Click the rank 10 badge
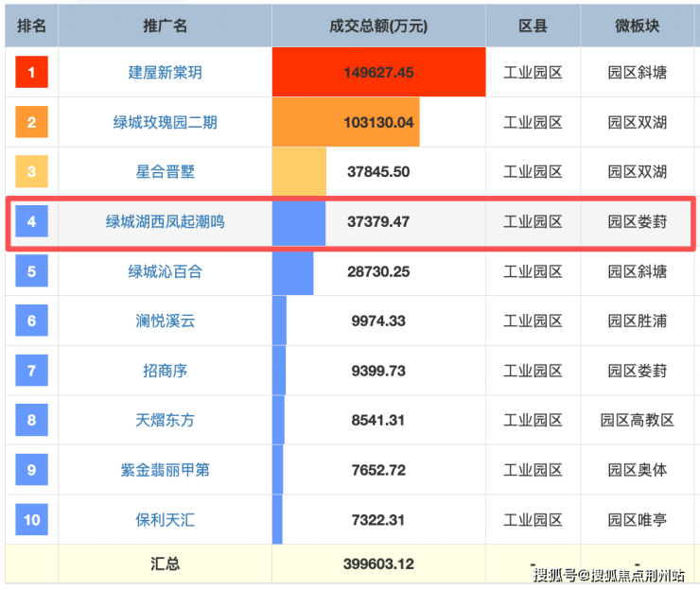This screenshot has width=700, height=590. (x=31, y=519)
